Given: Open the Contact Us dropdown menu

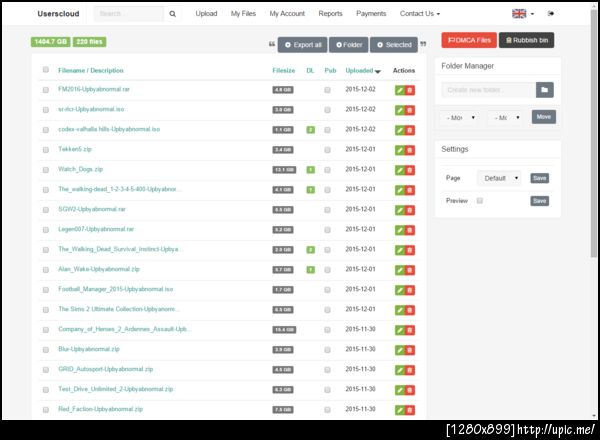Looking at the screenshot, I should [420, 14].
